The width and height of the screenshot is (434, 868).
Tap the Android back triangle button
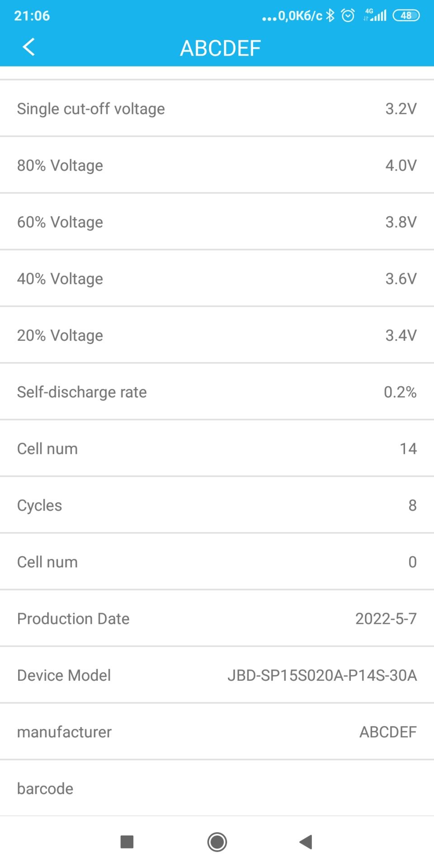click(x=306, y=842)
